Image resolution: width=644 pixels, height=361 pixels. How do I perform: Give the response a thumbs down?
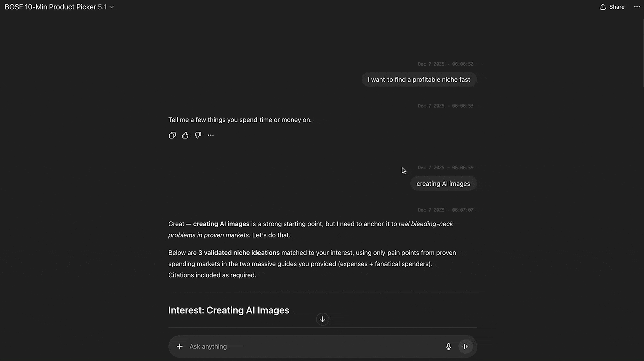tap(198, 135)
